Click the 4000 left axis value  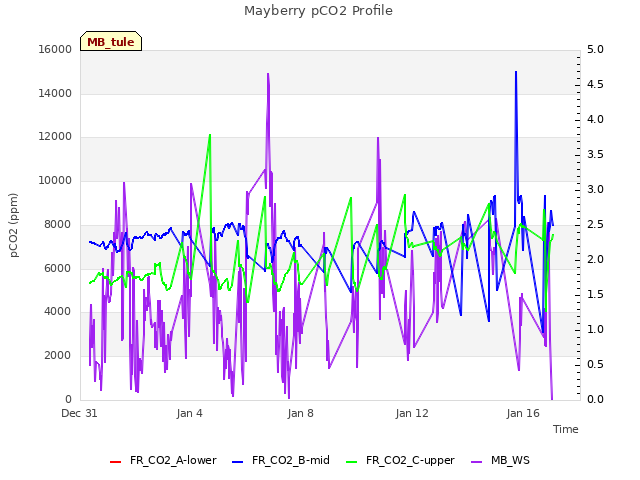click(58, 311)
